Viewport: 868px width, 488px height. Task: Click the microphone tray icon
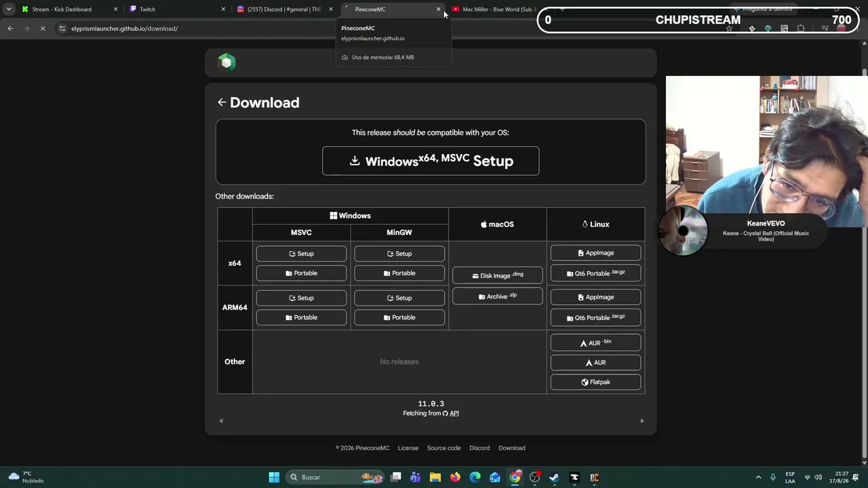point(773,477)
